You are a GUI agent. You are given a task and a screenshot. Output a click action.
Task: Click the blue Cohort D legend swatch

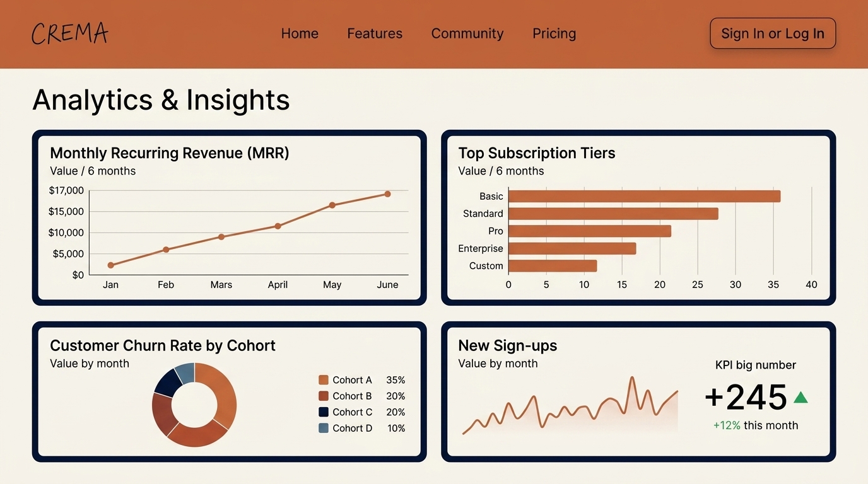coord(324,429)
